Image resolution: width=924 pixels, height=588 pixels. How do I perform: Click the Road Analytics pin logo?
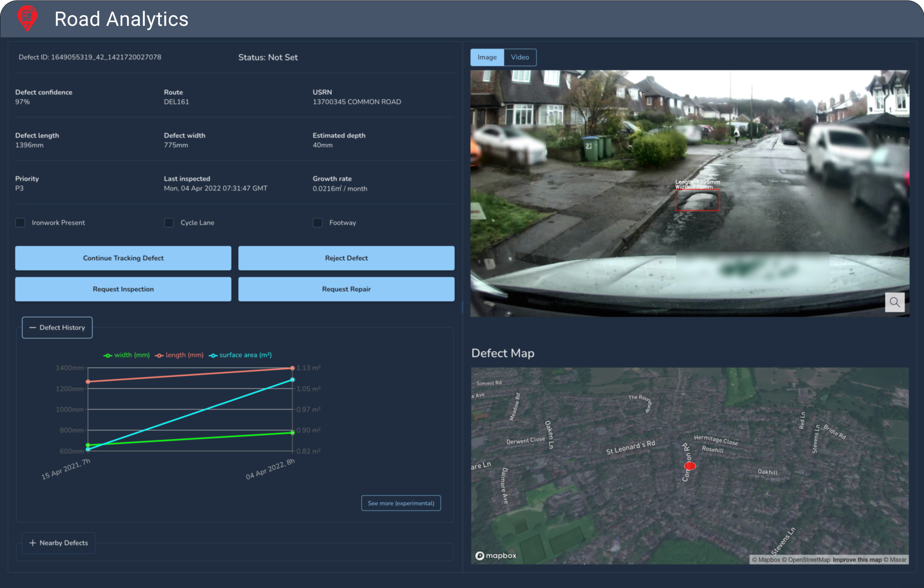[x=28, y=19]
